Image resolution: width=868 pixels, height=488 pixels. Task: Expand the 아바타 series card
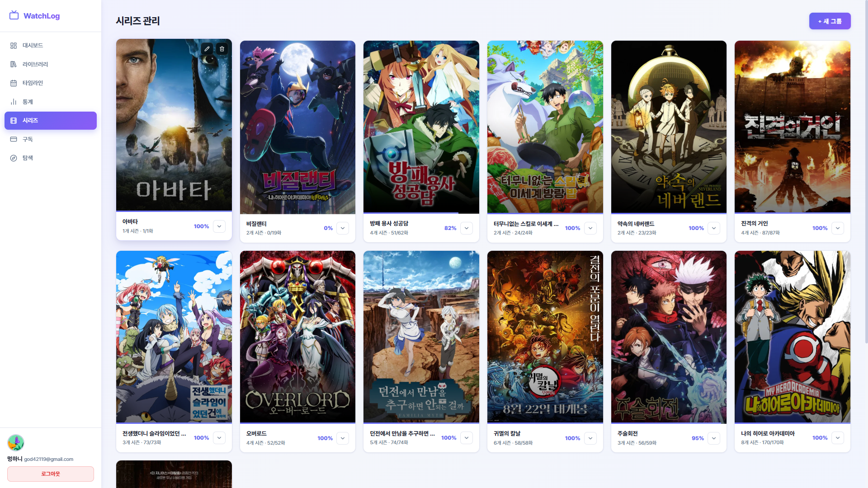(219, 226)
